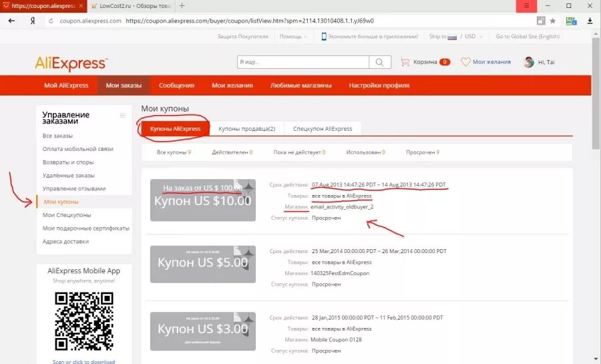
Task: Switch to the LowCost2.ru tab
Action: [132, 6]
